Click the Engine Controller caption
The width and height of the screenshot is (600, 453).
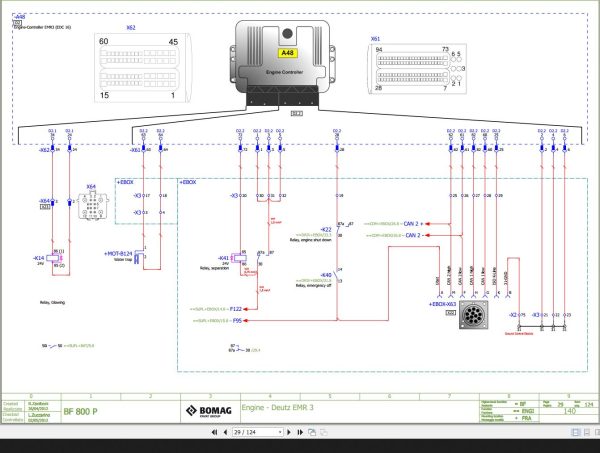tap(284, 72)
